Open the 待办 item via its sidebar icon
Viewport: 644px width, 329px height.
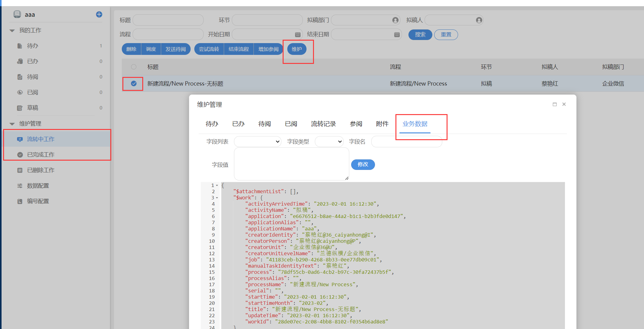coord(20,46)
